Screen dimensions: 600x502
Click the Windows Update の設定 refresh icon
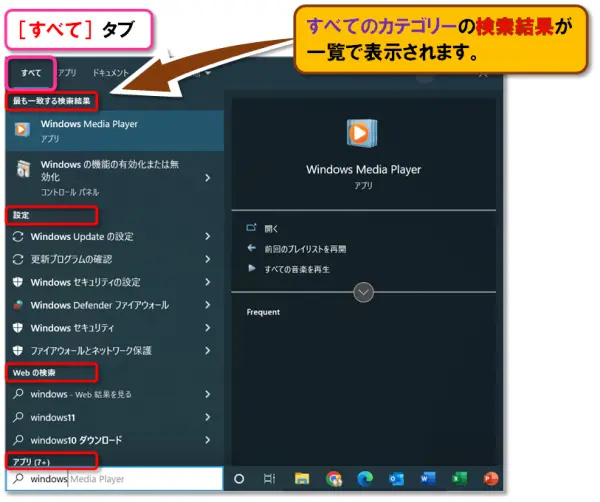tap(18, 236)
